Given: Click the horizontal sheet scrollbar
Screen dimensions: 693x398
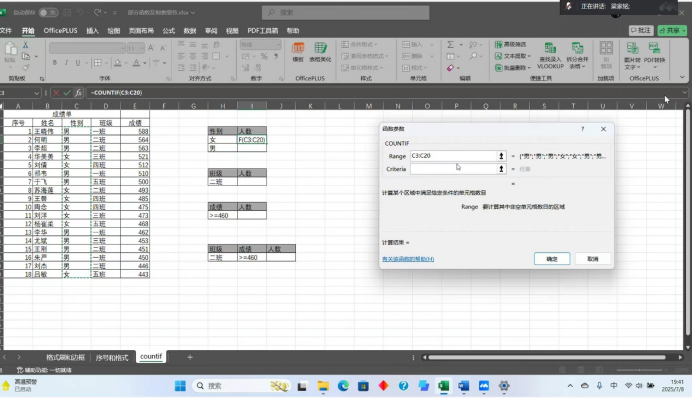Looking at the screenshot, I should (548, 357).
